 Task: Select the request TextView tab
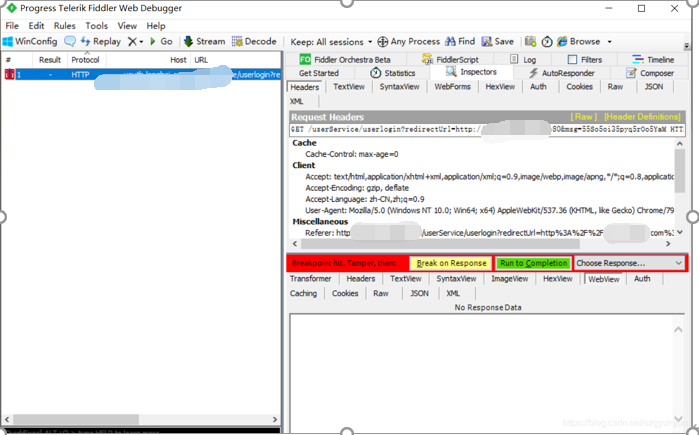pyautogui.click(x=349, y=87)
